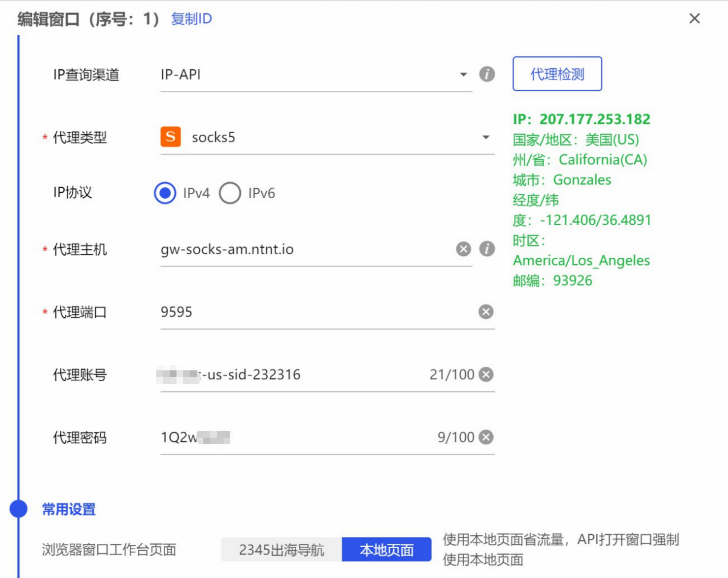Clear the 代理端口 port value
The image size is (728, 578).
485,311
